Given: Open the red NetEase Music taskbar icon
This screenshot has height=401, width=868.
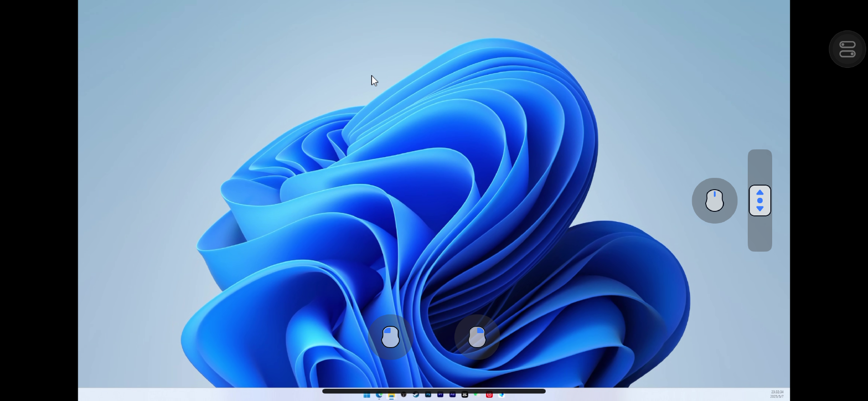Looking at the screenshot, I should pos(489,395).
